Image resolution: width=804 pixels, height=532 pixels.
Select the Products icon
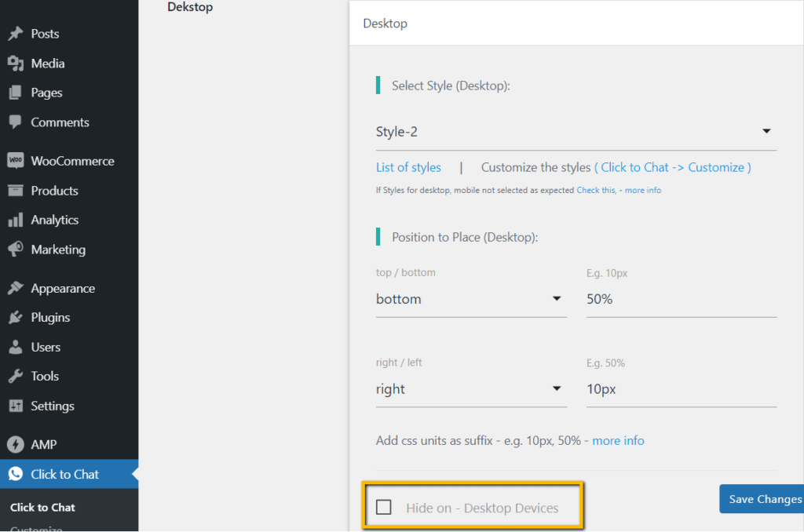pyautogui.click(x=16, y=190)
